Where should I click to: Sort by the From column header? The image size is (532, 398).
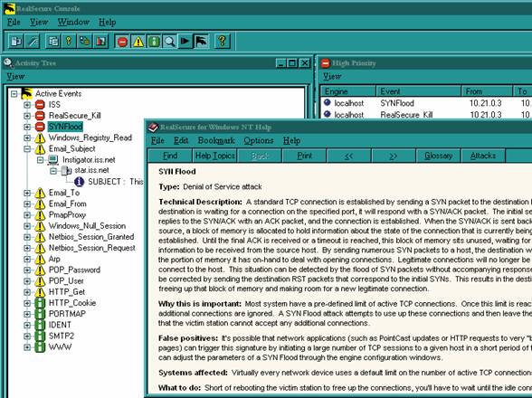(487, 91)
